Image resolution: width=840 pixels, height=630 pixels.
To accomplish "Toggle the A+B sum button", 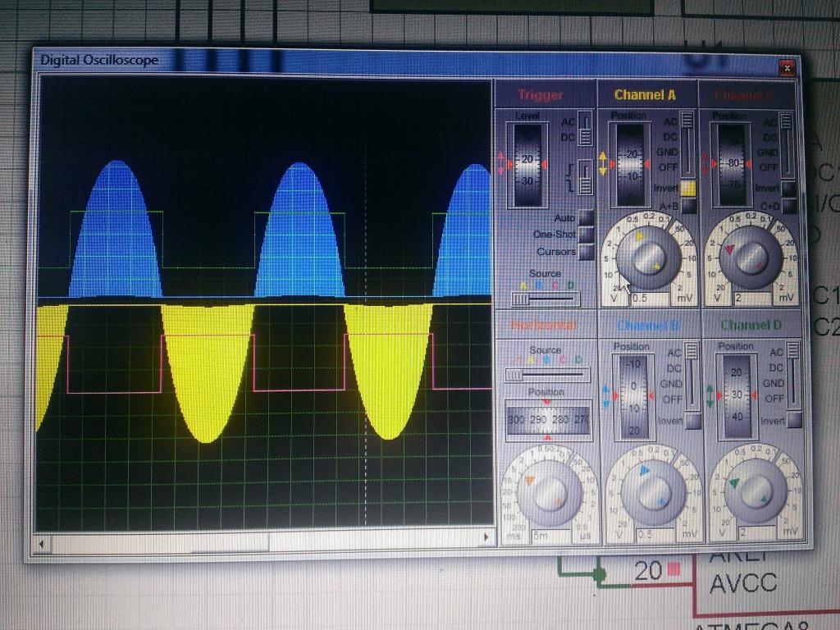I will pyautogui.click(x=688, y=206).
